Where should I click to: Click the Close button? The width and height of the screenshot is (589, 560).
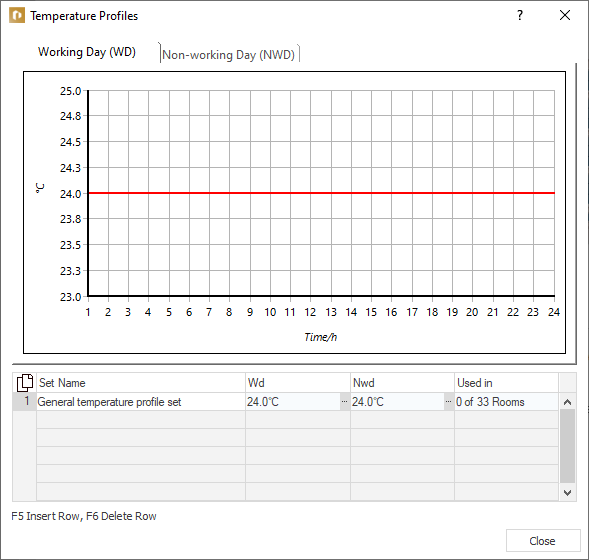543,541
